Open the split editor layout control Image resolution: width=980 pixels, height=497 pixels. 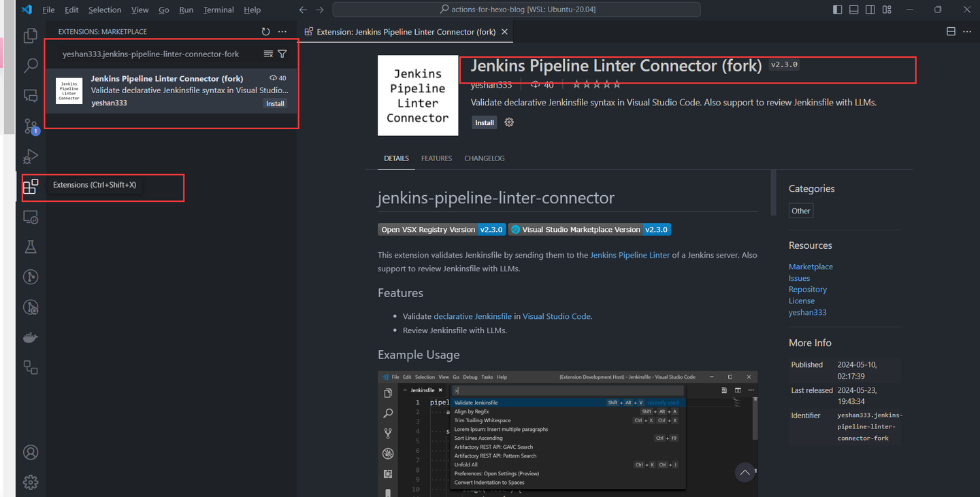[x=950, y=31]
